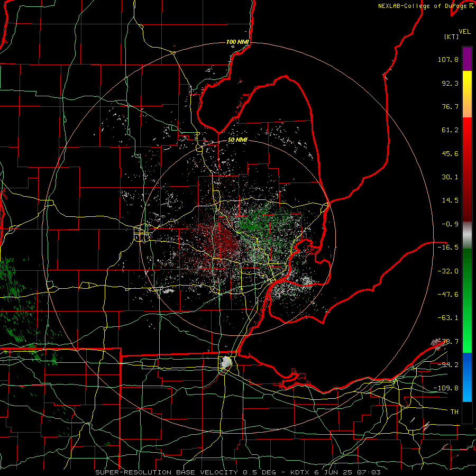Select the 107.8 legend value
476x476 pixels.
tap(448, 59)
